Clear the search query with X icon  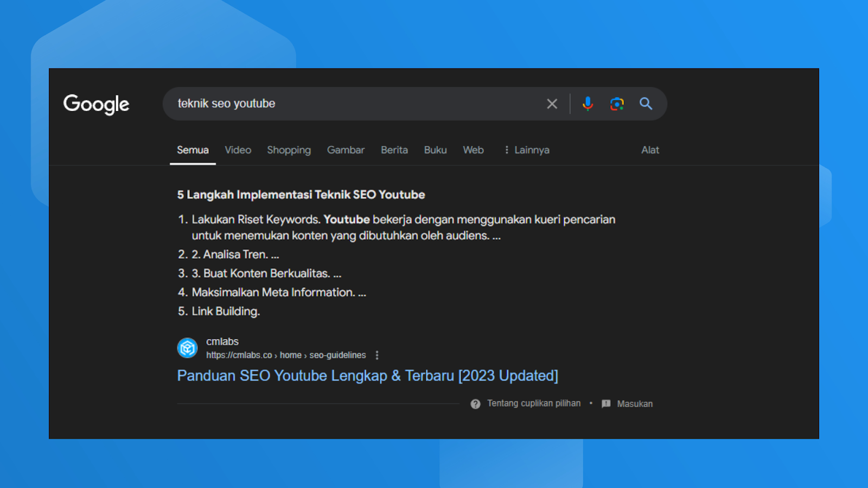coord(552,104)
